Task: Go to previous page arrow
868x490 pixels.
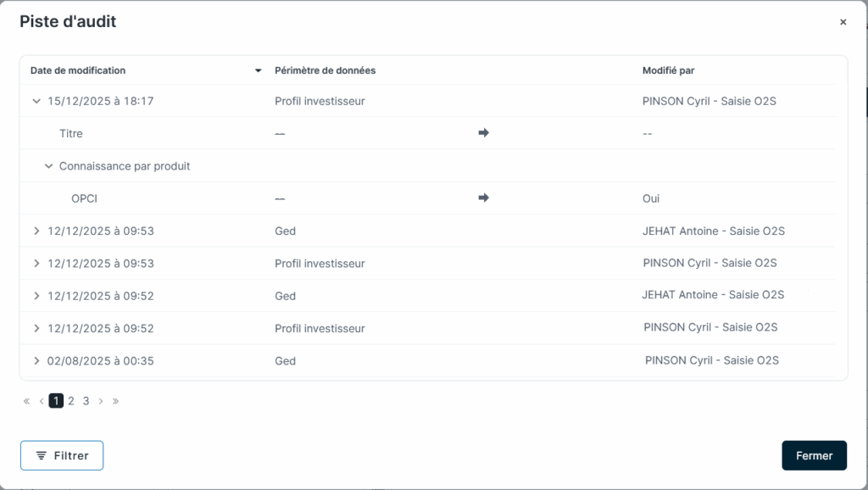Action: tap(42, 401)
